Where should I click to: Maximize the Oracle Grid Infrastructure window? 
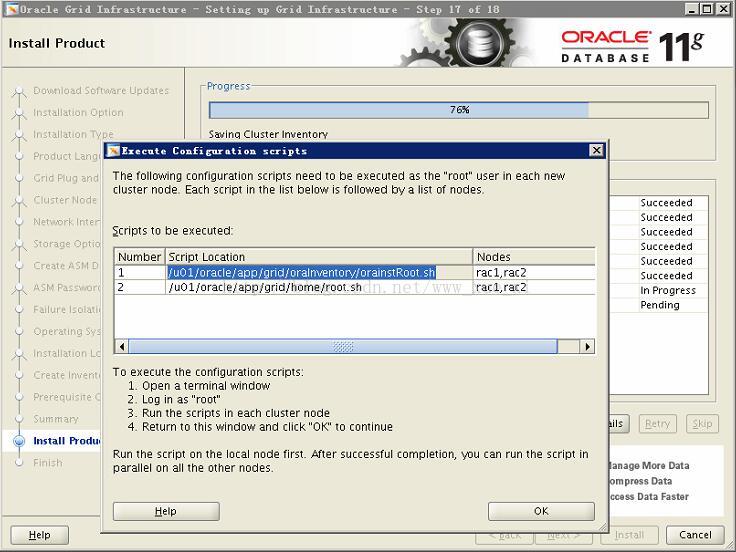(706, 9)
